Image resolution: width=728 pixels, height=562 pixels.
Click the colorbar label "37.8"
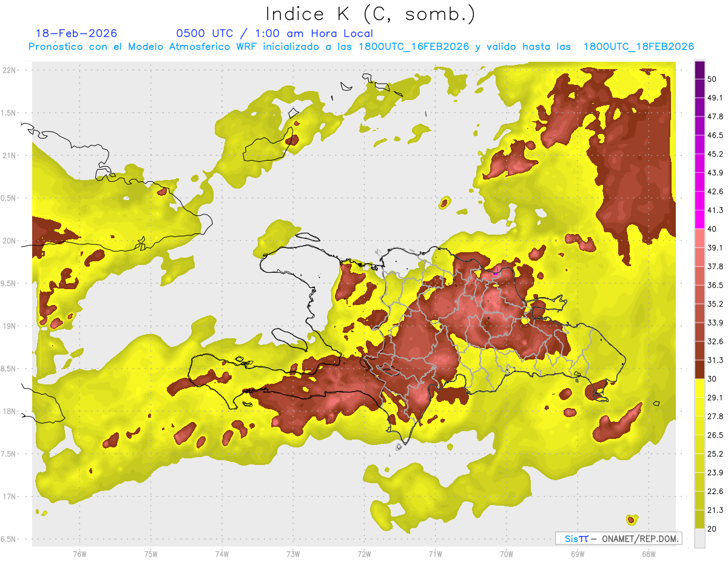click(x=715, y=266)
